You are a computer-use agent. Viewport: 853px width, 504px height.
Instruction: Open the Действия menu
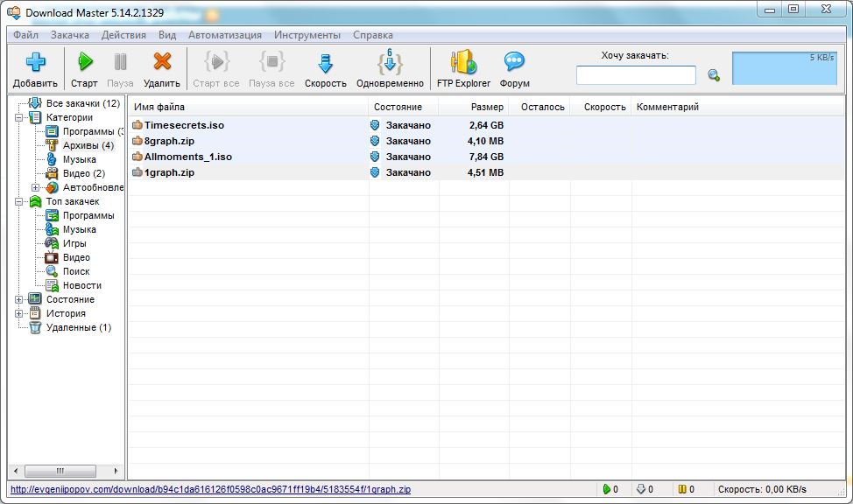tap(123, 35)
